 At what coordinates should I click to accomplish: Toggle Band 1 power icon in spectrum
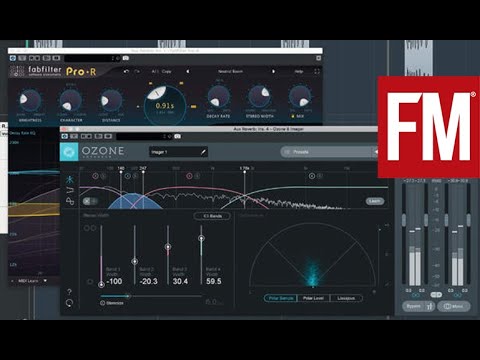coord(95,176)
